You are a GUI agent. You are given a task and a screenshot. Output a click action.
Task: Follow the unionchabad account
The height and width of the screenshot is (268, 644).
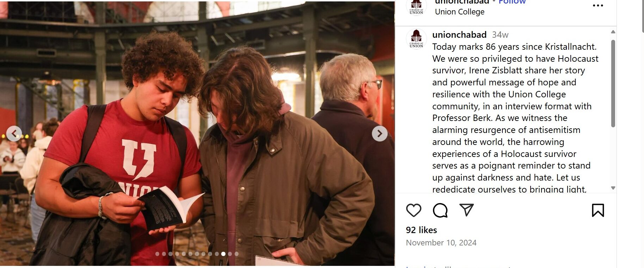pos(512,2)
